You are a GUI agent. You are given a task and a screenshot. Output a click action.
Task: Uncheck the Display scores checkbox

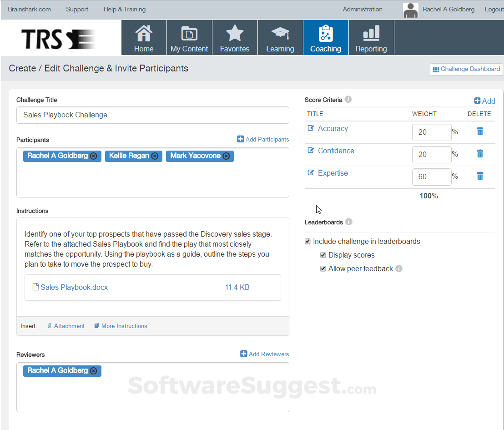click(x=323, y=255)
